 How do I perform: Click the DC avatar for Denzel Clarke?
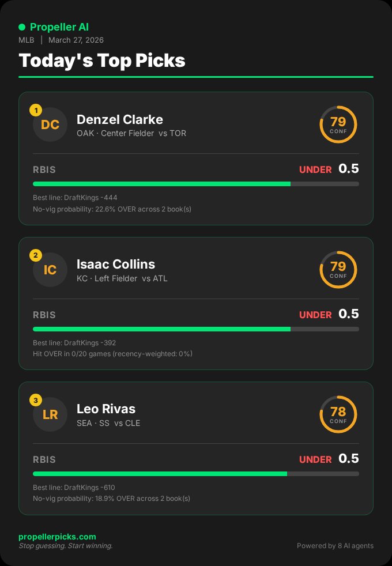(x=50, y=124)
